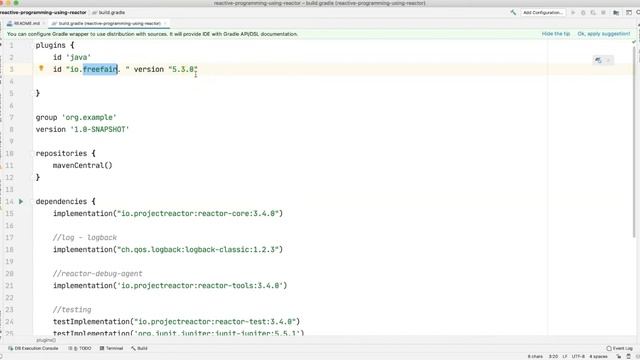Viewport: 640px width, 360px height.
Task: Click the //testing comment line
Action: tap(72, 309)
